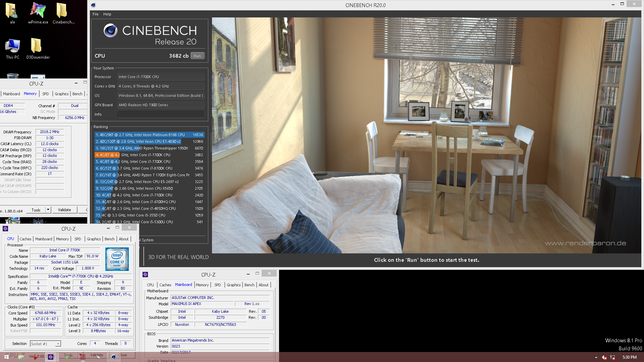Select ranking row Xeon CPU E7-4890 v2

pos(149,141)
